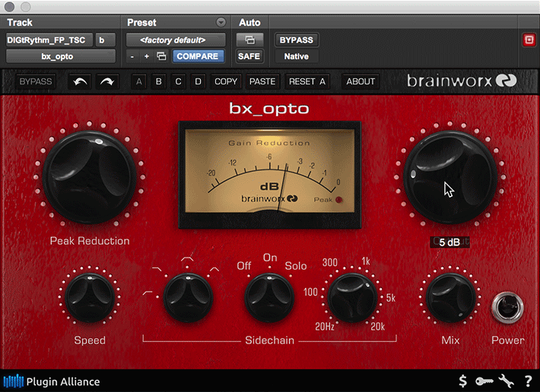Select settings bank D
This screenshot has width=540, height=392.
point(198,82)
